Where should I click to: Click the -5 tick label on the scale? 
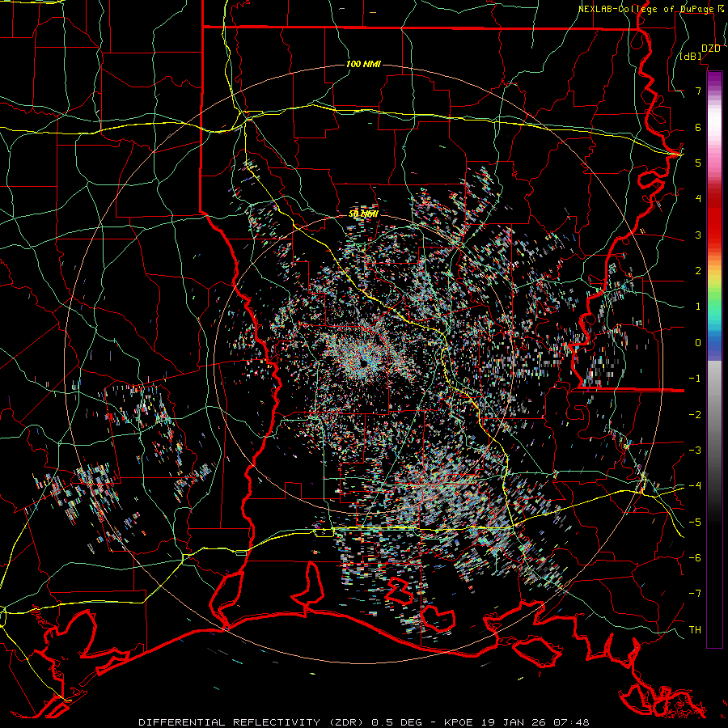click(695, 522)
